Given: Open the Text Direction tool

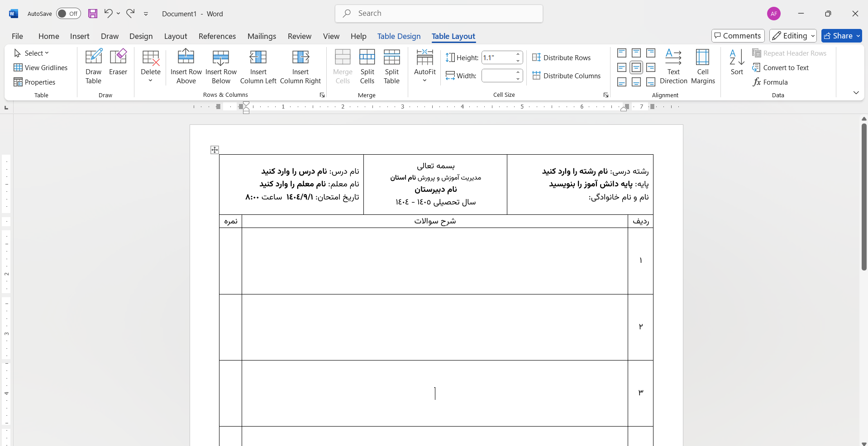Looking at the screenshot, I should tap(673, 66).
